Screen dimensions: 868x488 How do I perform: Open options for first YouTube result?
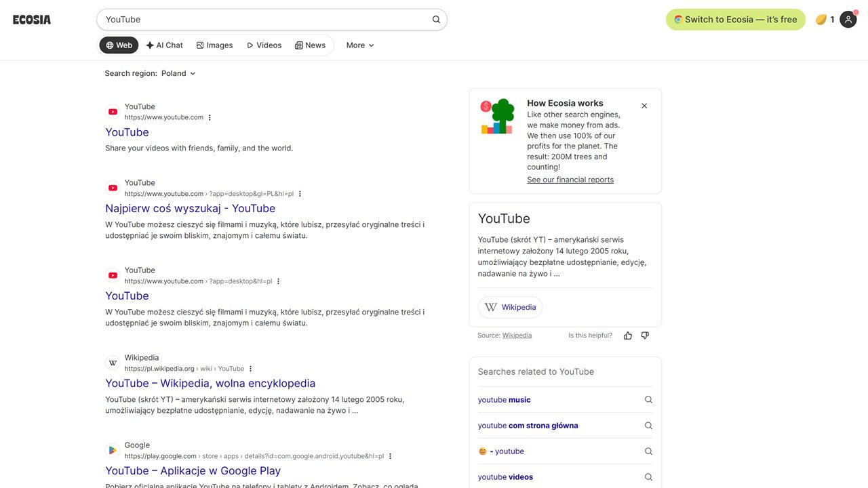point(210,118)
